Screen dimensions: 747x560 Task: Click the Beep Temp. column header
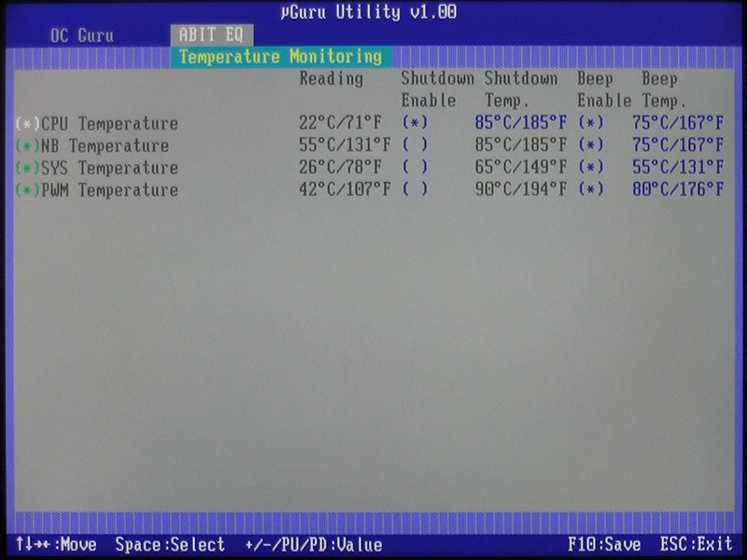click(x=664, y=90)
